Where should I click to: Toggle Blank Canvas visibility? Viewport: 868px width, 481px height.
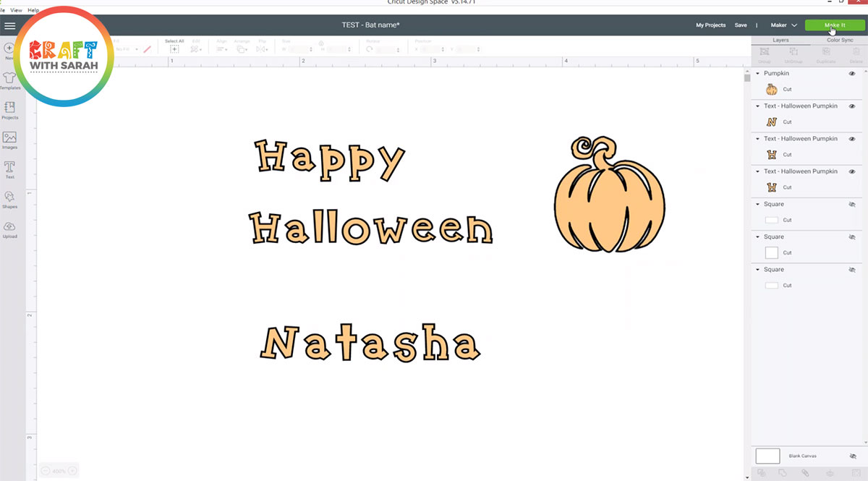854,456
